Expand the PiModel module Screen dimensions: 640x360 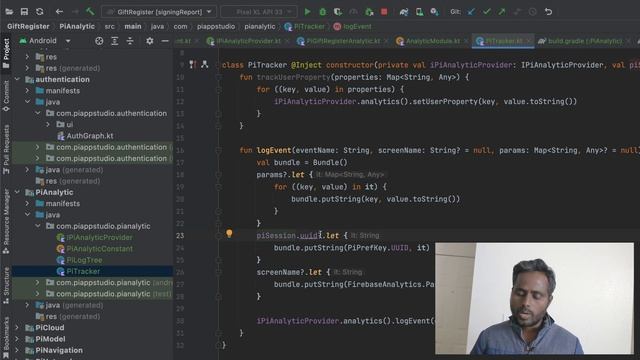(x=17, y=339)
